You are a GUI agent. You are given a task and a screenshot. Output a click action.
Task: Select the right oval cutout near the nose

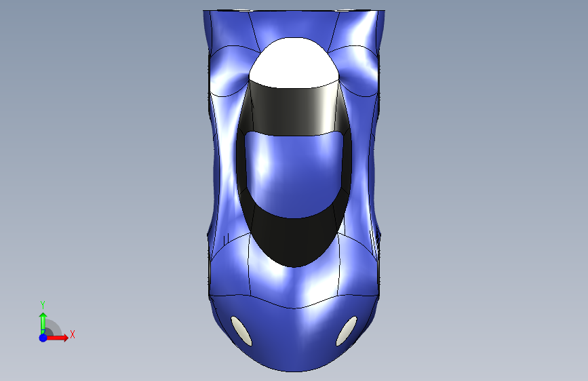pyautogui.click(x=347, y=331)
